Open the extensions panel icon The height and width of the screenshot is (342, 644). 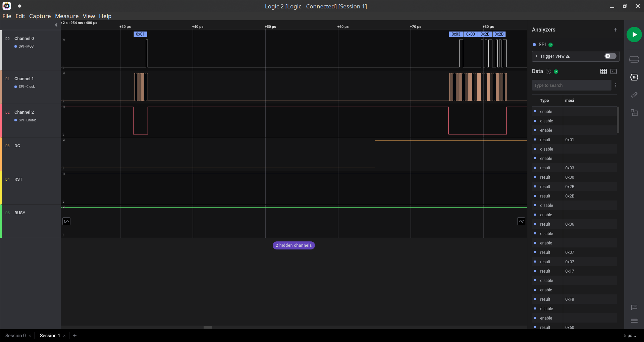pos(634,113)
